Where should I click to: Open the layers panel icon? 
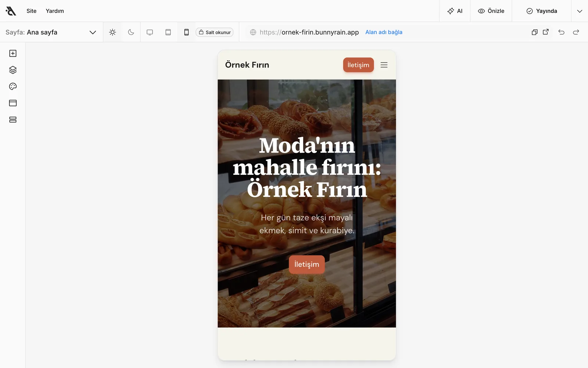coord(13,70)
